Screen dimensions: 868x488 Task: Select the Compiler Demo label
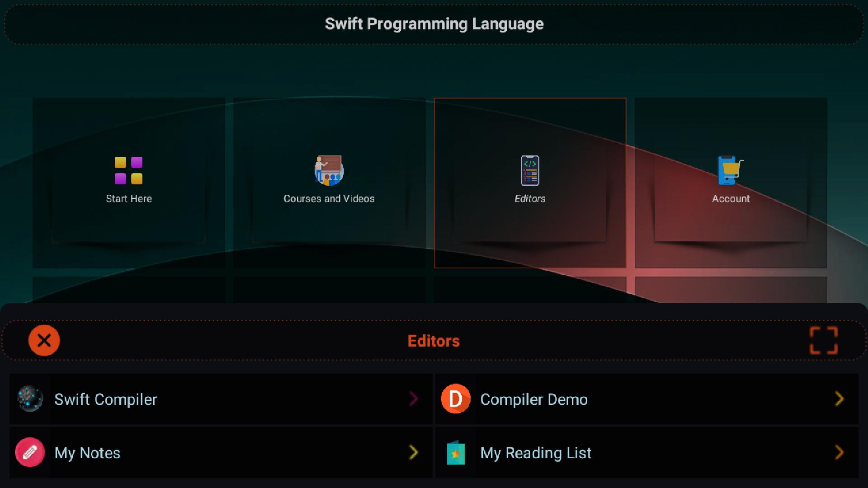pos(534,399)
